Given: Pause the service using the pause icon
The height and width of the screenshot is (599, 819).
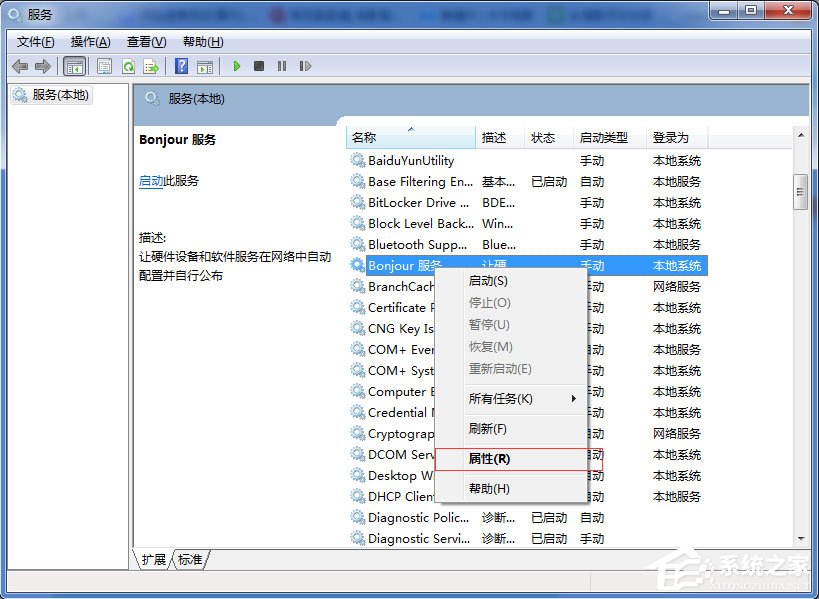Looking at the screenshot, I should tap(281, 66).
